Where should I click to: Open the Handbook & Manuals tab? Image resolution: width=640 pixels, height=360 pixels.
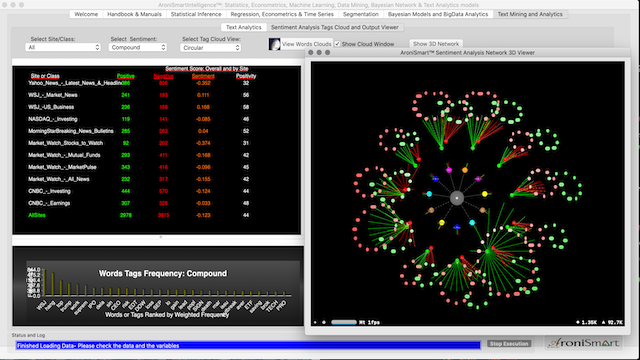(x=134, y=14)
